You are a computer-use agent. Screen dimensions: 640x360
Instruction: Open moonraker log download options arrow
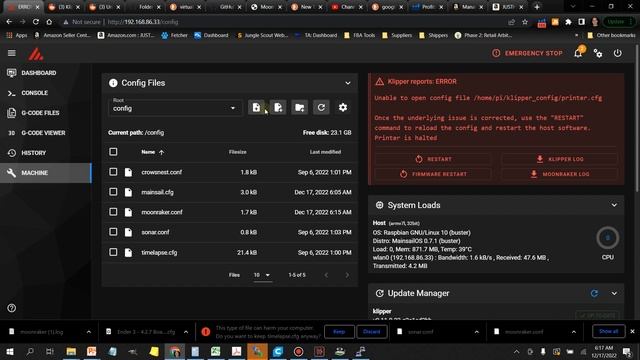pyautogui.click(x=89, y=332)
